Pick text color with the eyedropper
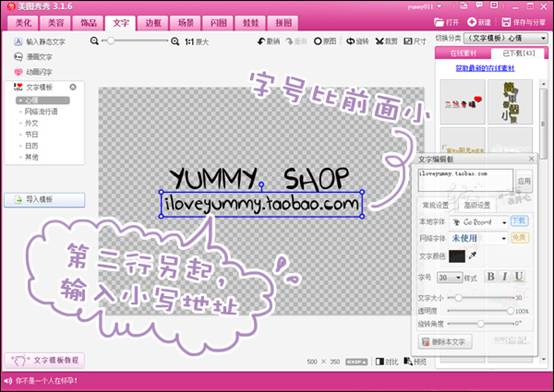554x392 pixels. 473,256
